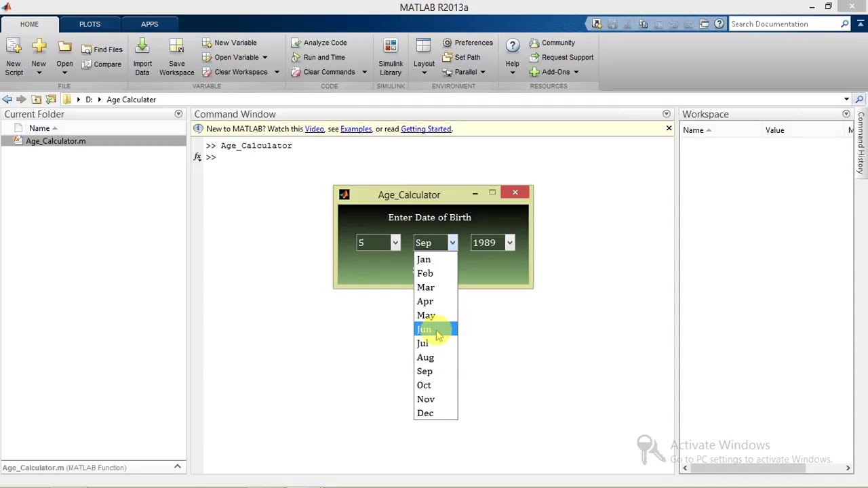The width and height of the screenshot is (868, 488).
Task: Click Compare files
Action: point(101,64)
